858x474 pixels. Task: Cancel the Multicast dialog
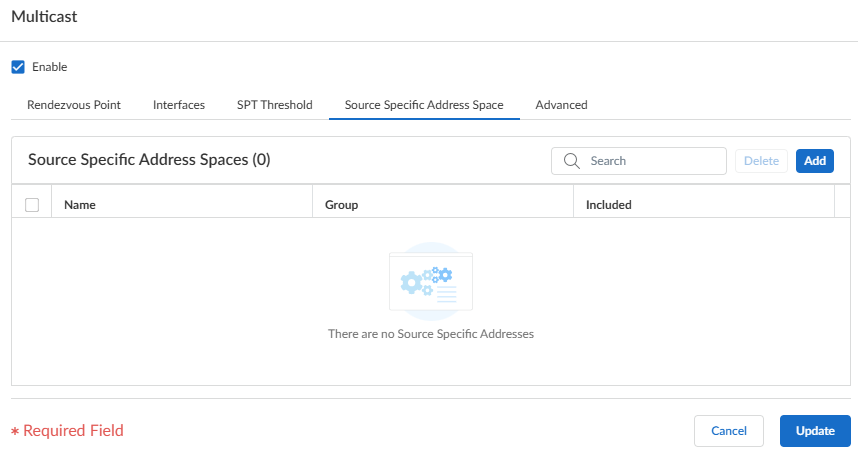[x=729, y=431]
